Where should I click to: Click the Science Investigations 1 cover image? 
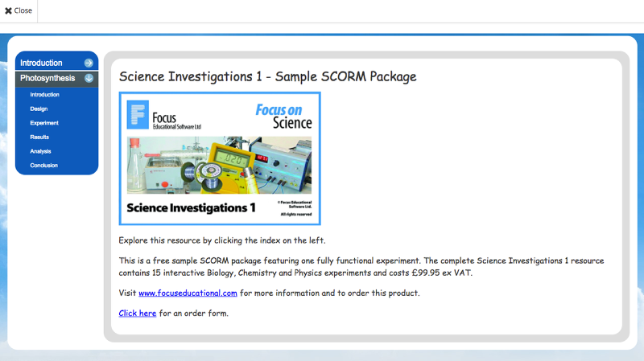click(x=220, y=158)
